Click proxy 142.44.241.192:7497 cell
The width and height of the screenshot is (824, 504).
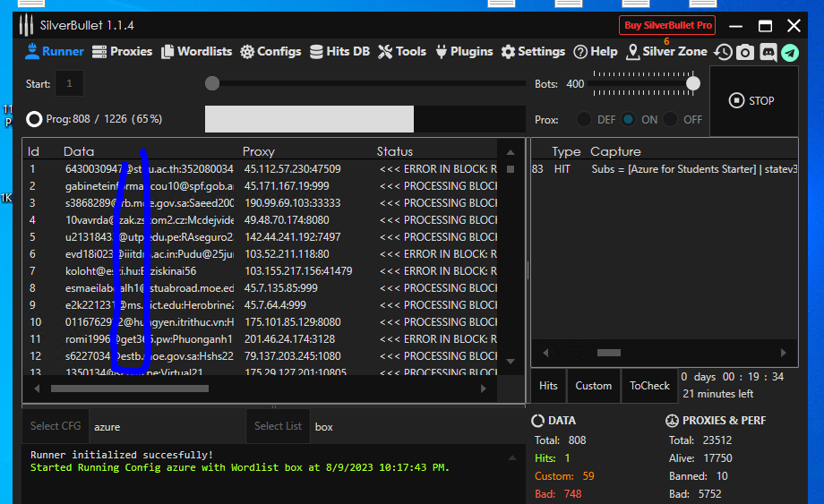click(x=292, y=237)
